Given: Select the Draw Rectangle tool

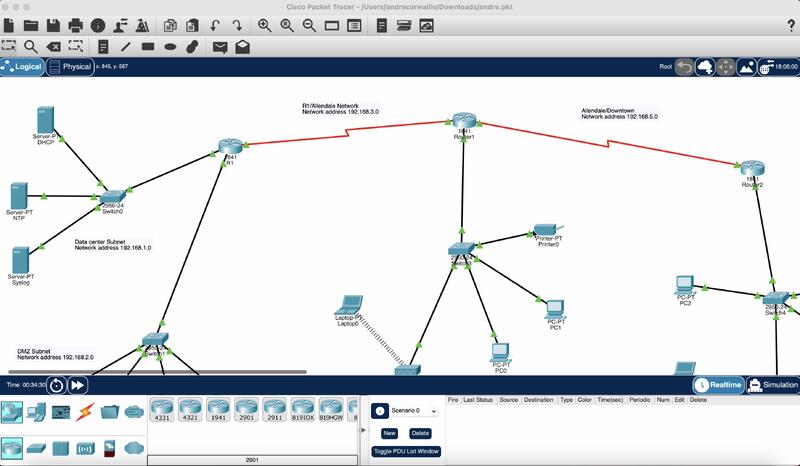Looking at the screenshot, I should pos(148,46).
